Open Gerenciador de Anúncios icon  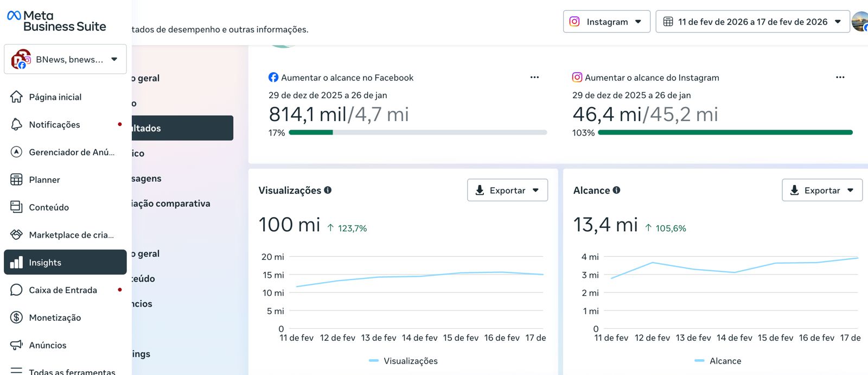[x=16, y=152]
